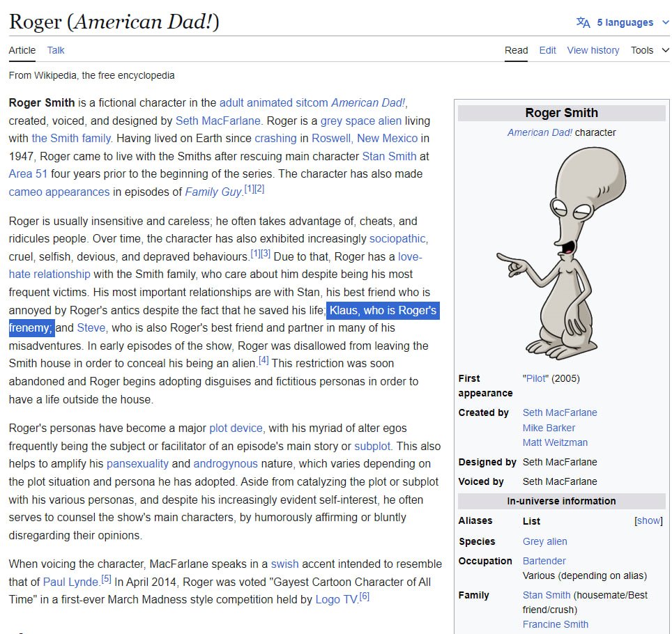672x634 pixels.
Task: Open the Smith family link
Action: tap(71, 139)
